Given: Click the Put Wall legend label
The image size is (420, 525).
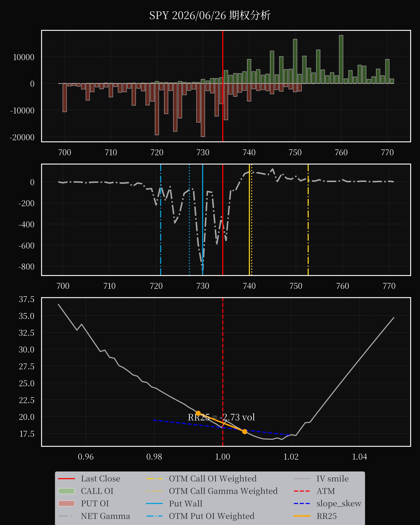Looking at the screenshot, I should coord(185,503).
